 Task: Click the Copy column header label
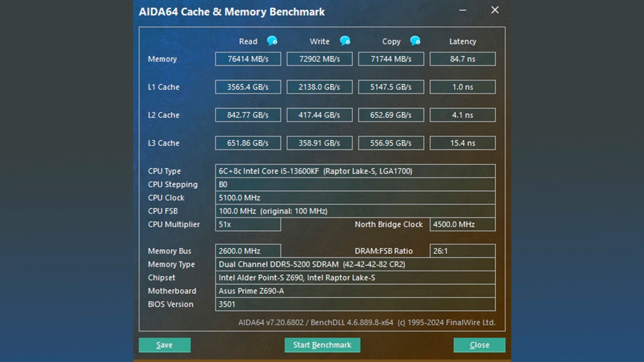pyautogui.click(x=391, y=42)
